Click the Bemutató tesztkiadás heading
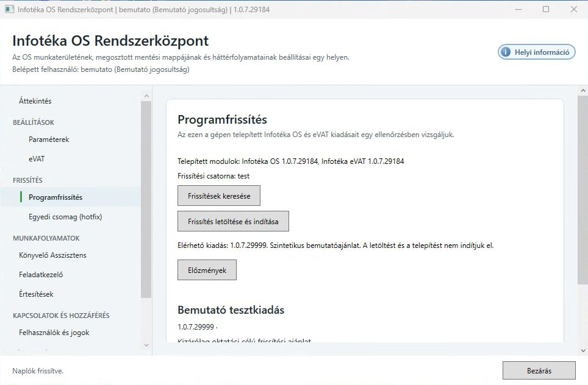 click(x=231, y=309)
